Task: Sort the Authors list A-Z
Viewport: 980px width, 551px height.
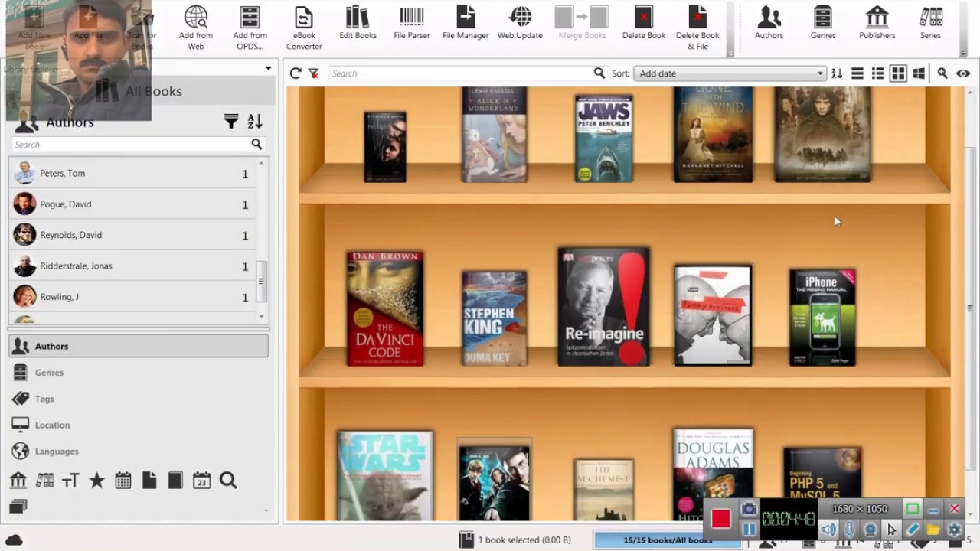Action: tap(255, 121)
